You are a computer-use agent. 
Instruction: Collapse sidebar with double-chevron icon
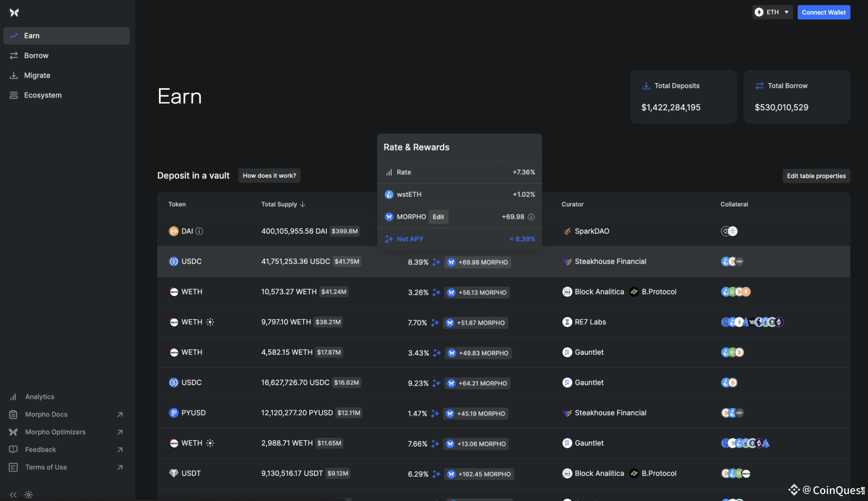click(13, 494)
